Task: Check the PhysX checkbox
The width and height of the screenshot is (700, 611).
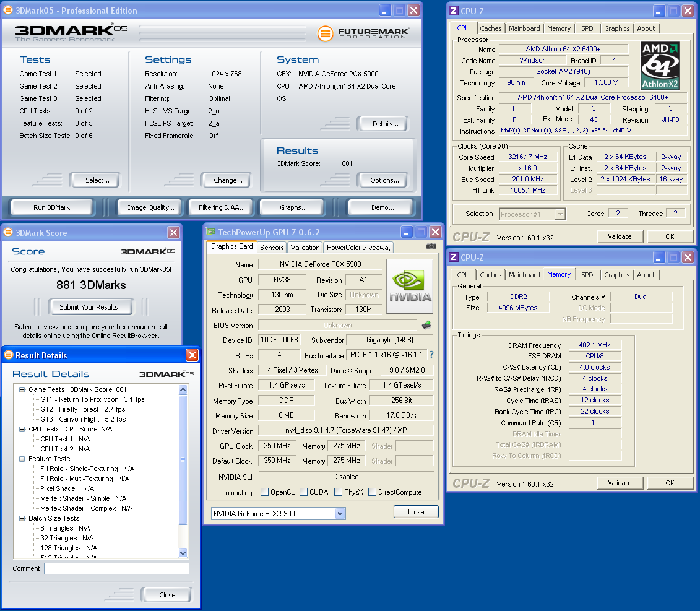Action: (338, 492)
